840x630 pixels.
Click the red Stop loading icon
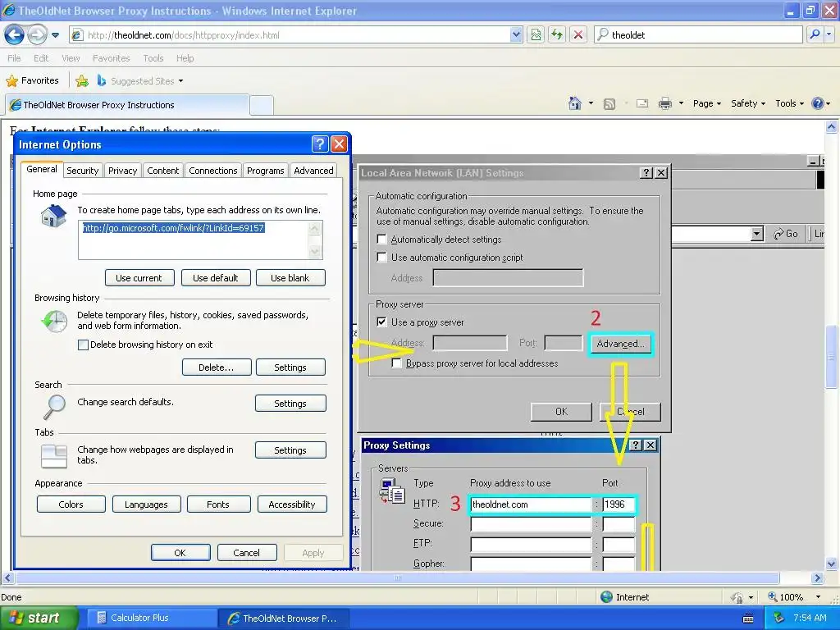coord(578,35)
